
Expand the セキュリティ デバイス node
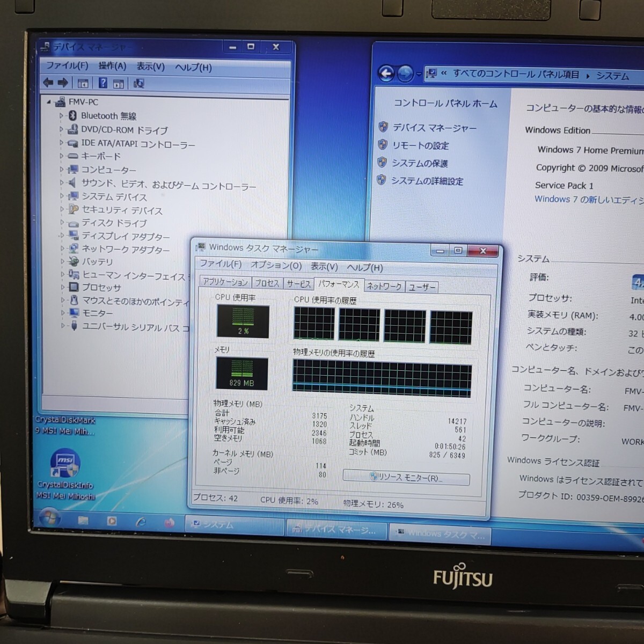click(62, 210)
